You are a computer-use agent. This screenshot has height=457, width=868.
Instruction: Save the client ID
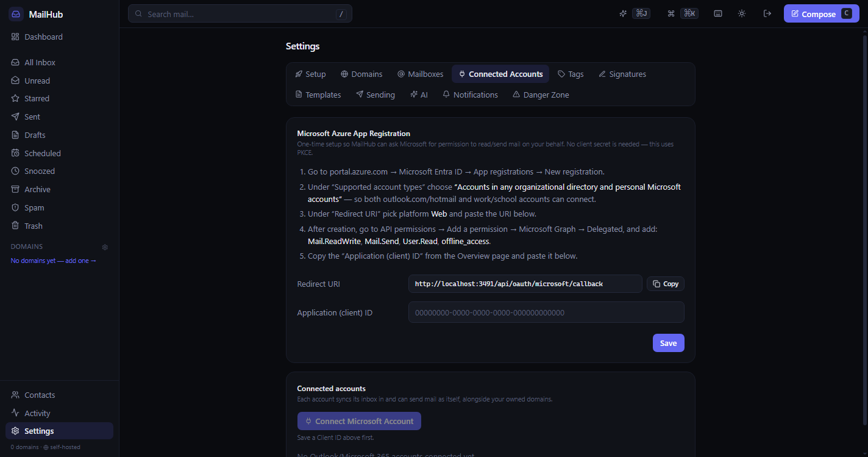click(x=668, y=343)
